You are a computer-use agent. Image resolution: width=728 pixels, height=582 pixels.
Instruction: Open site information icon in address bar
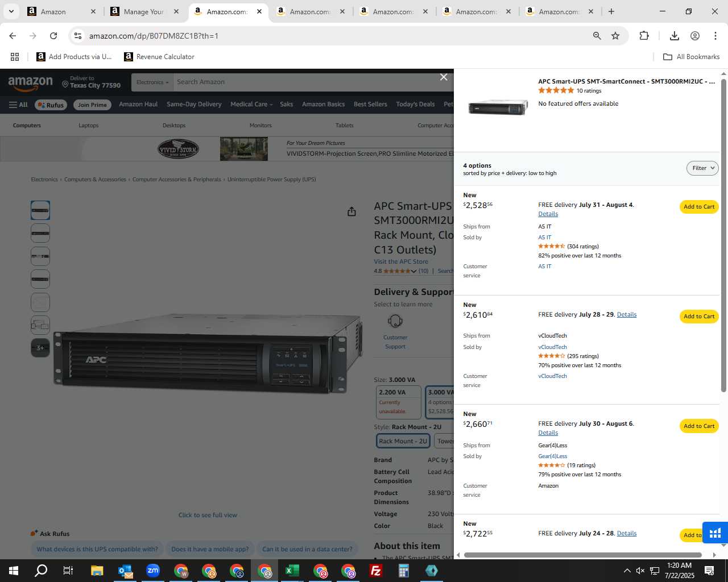(x=78, y=36)
